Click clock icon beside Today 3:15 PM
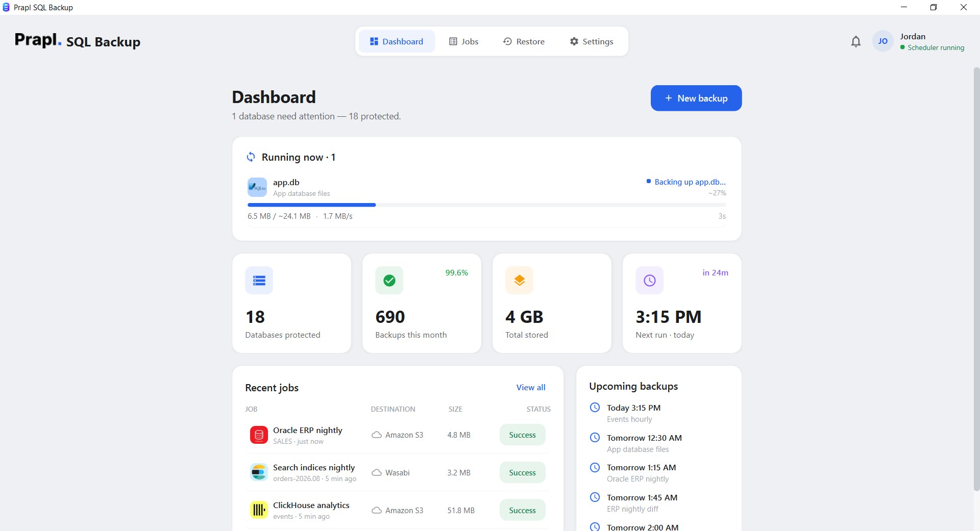 click(595, 408)
